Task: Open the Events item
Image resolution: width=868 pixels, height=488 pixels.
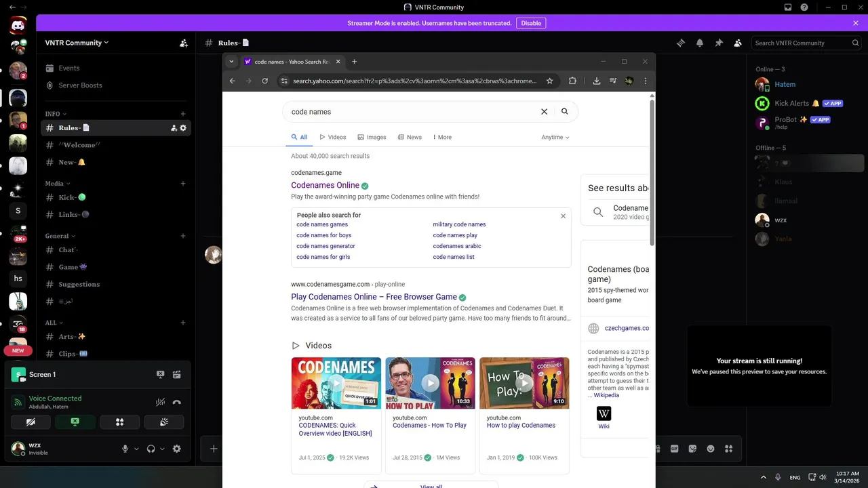Action: 116,68
